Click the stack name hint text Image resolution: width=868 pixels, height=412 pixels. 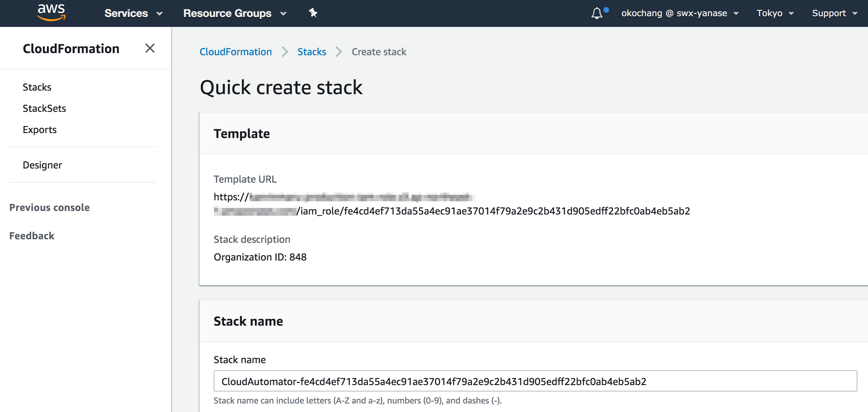pos(358,400)
